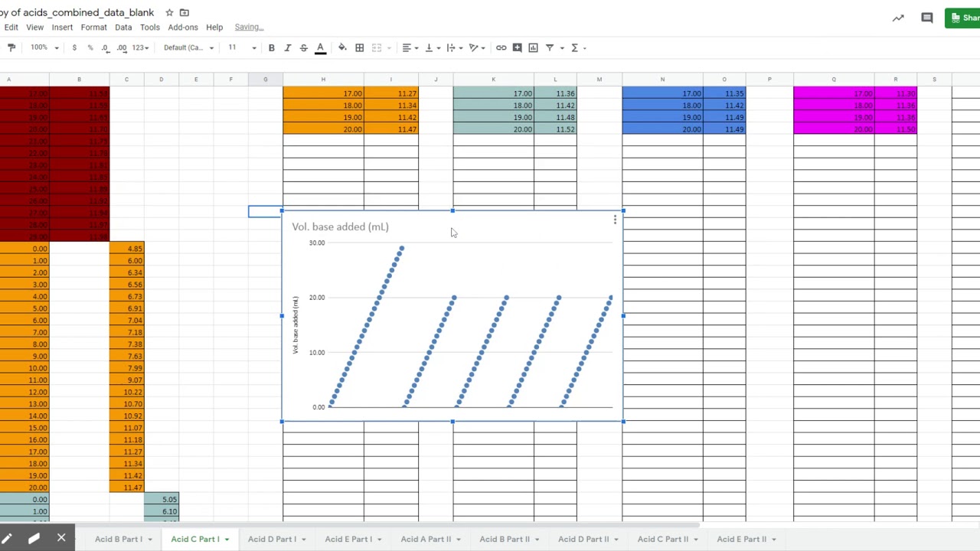This screenshot has height=551, width=980.
Task: Create a filter
Action: [x=549, y=47]
